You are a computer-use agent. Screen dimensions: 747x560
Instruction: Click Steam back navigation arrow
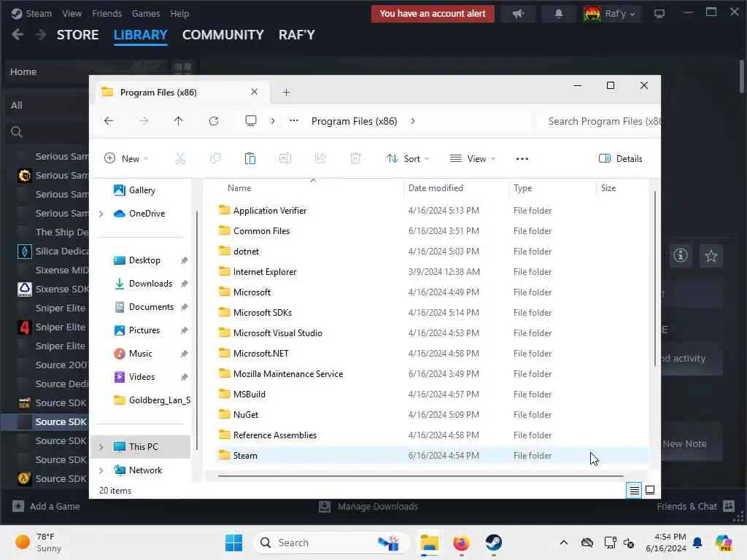(18, 35)
